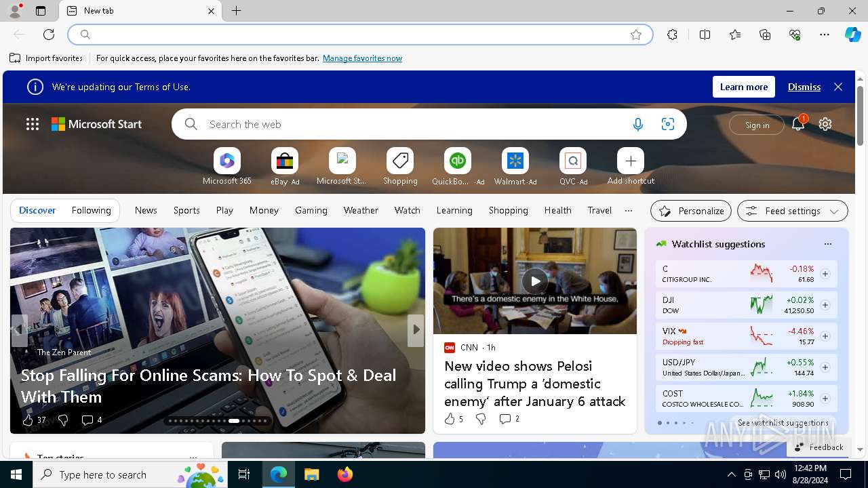Play the Pelosi CNN video
Screen dimensions: 868x488
(x=535, y=281)
